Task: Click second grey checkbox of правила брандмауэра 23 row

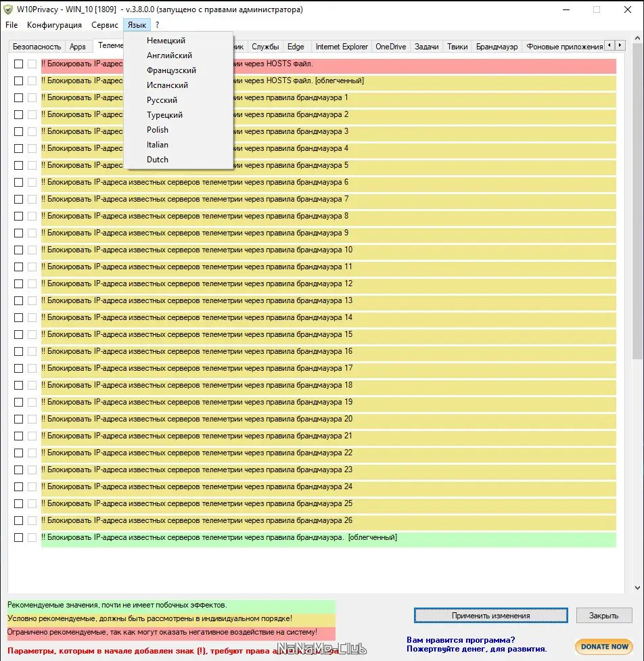Action: pyautogui.click(x=32, y=470)
